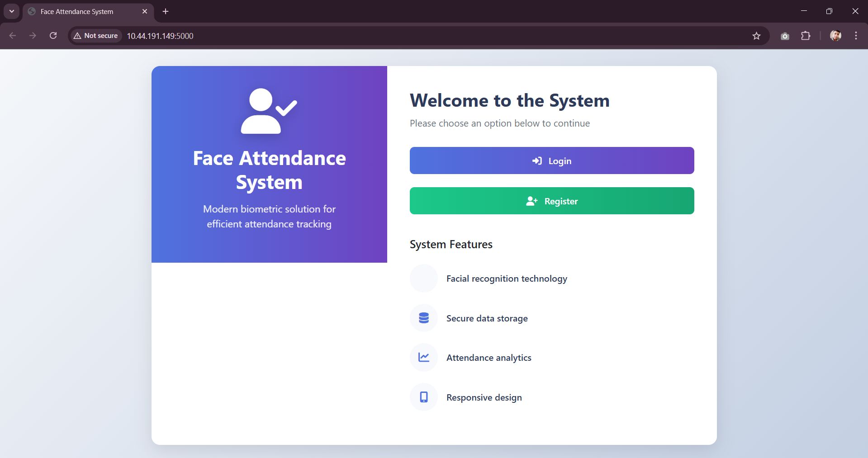868x458 pixels.
Task: Click the user-check logo icon
Action: click(269, 111)
